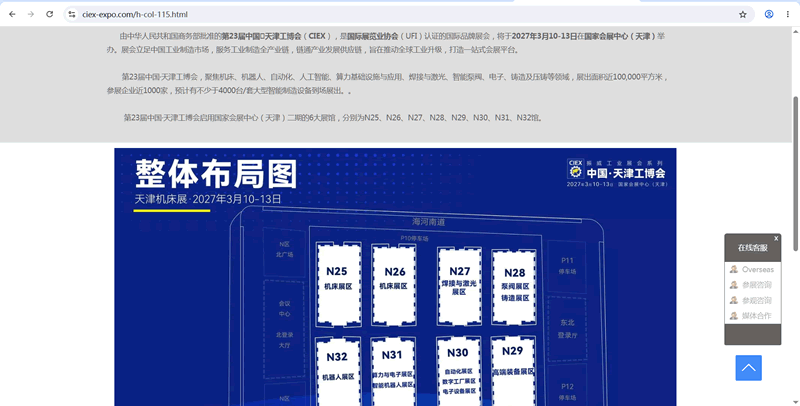Click the 海河南道 road label

[x=429, y=222]
